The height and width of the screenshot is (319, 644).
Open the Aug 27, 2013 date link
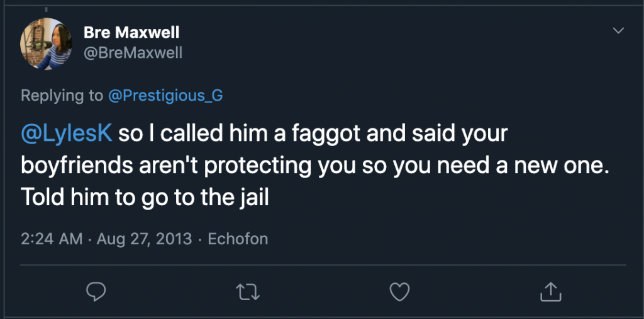click(x=143, y=239)
